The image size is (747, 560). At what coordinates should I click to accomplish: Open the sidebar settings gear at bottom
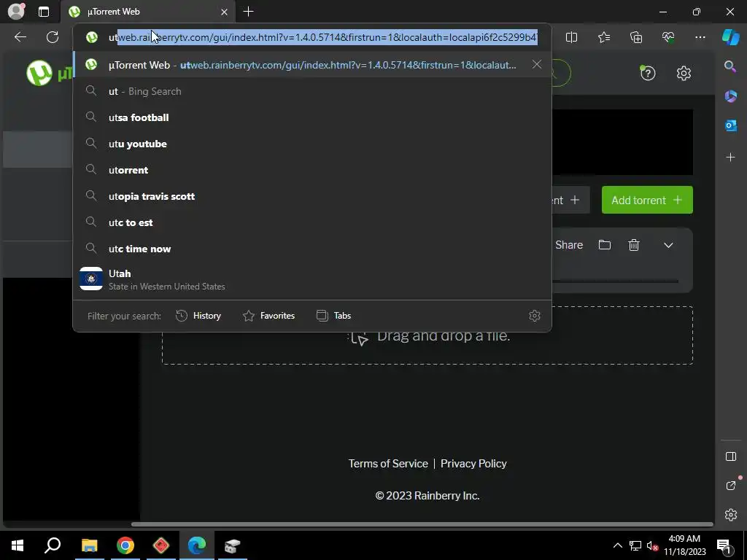coord(730,515)
